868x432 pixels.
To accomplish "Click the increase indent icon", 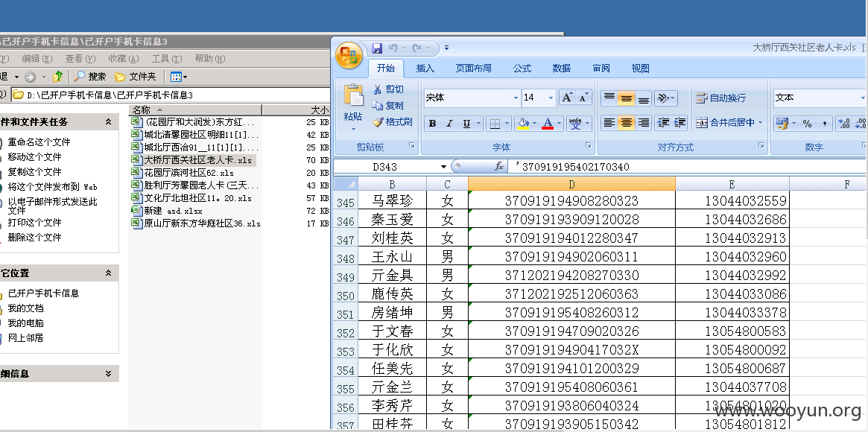I will tap(679, 122).
